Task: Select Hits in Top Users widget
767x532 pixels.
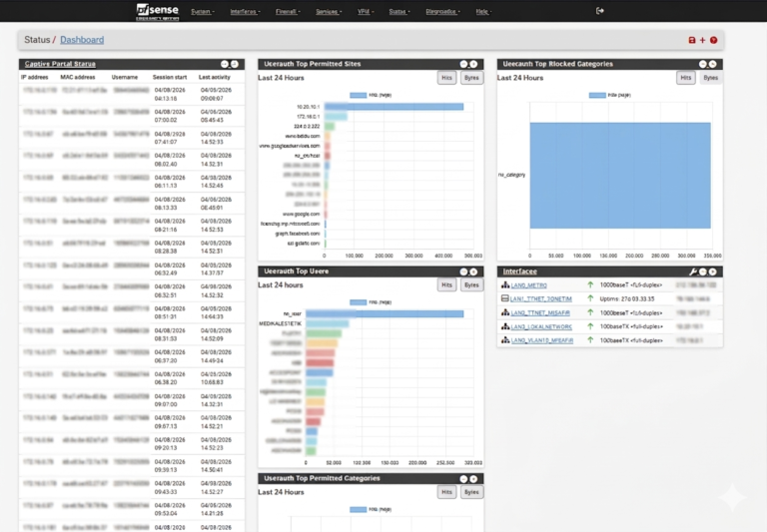Action: coord(446,285)
